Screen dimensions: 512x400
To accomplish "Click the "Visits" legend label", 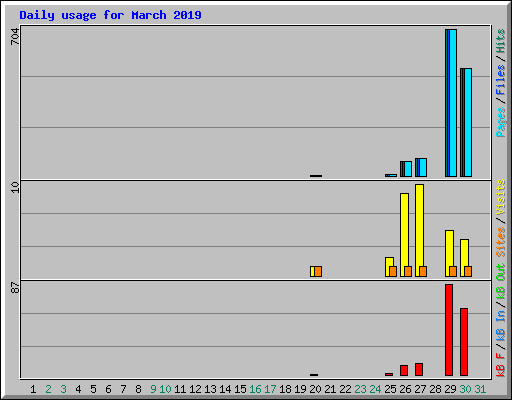I will (501, 197).
